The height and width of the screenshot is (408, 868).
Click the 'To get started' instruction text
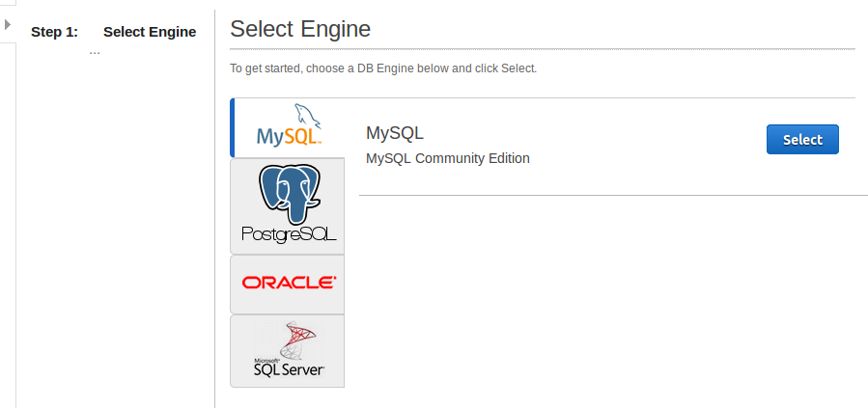(x=382, y=68)
